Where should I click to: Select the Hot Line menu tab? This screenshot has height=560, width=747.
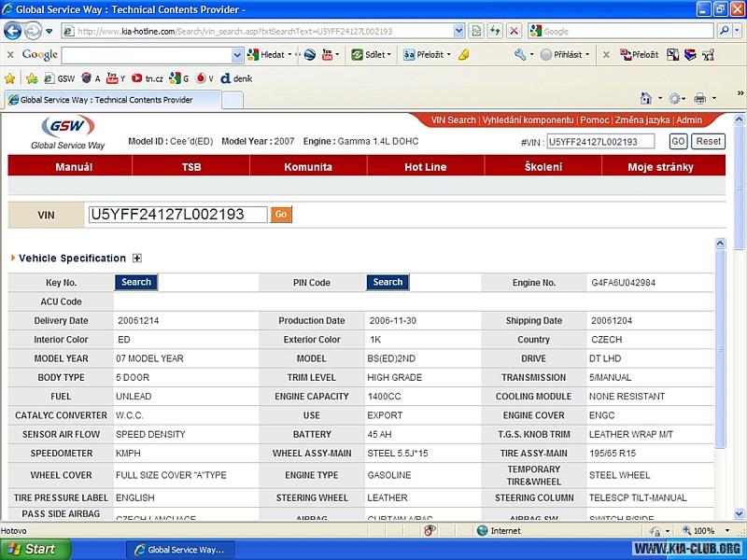click(x=425, y=167)
